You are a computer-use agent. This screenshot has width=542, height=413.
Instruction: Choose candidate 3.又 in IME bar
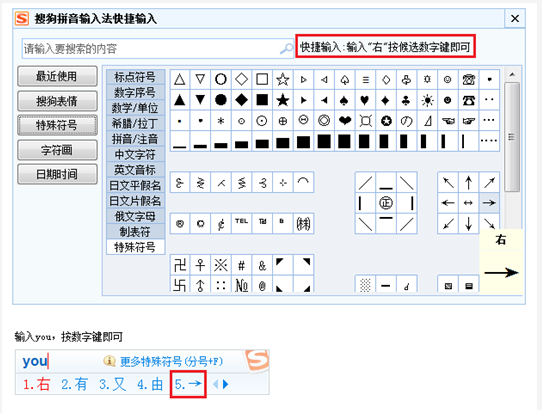point(112,384)
